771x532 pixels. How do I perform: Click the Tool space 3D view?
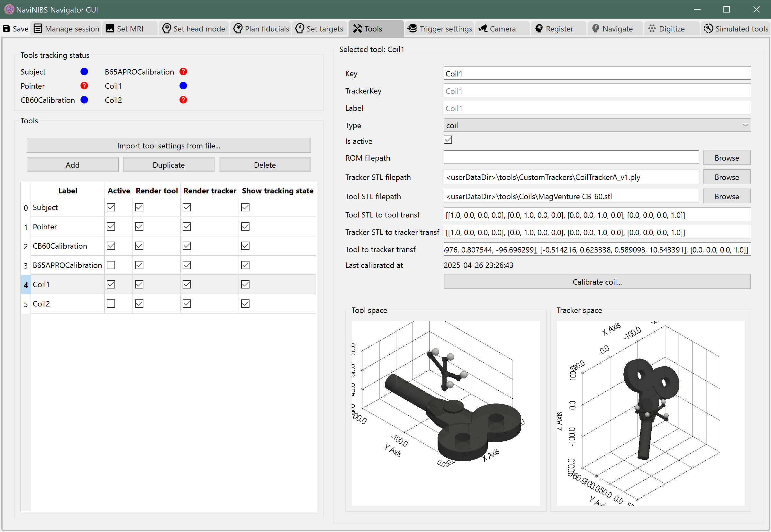pos(446,413)
